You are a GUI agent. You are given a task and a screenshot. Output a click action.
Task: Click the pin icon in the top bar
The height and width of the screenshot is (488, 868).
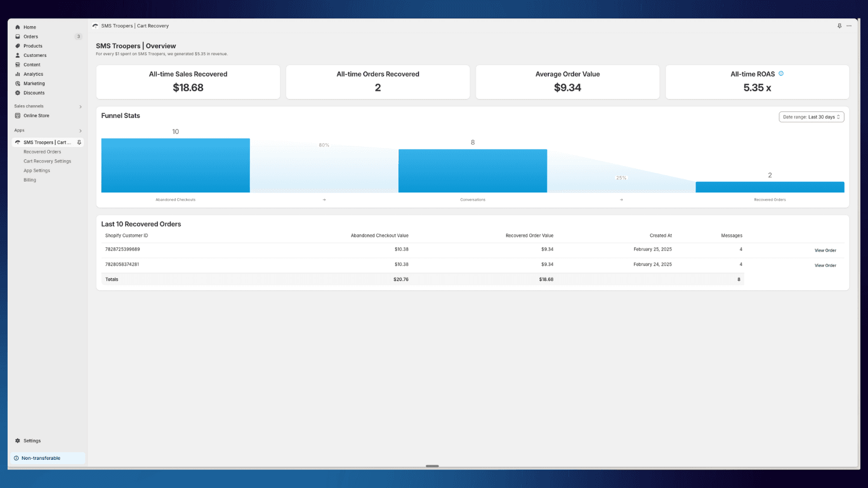pyautogui.click(x=839, y=25)
